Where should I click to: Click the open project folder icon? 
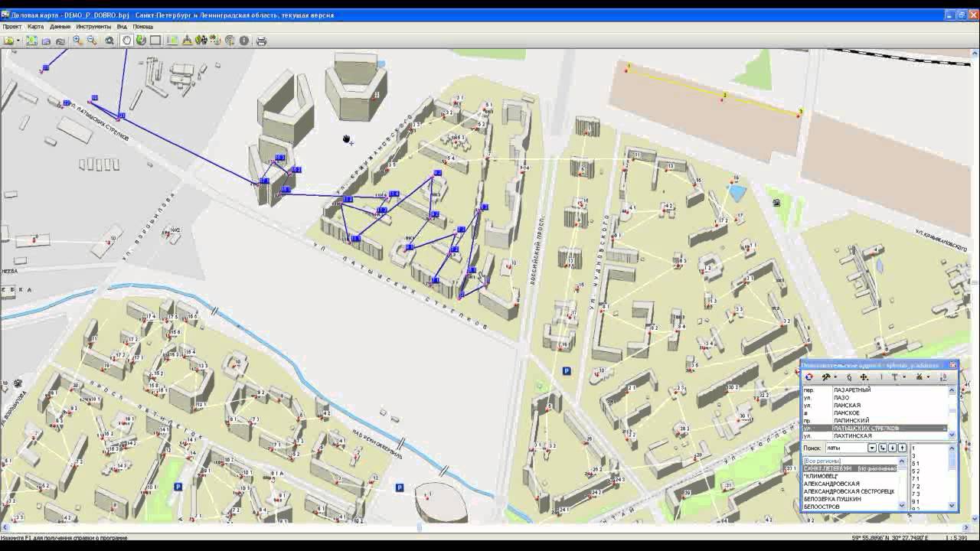pyautogui.click(x=8, y=41)
